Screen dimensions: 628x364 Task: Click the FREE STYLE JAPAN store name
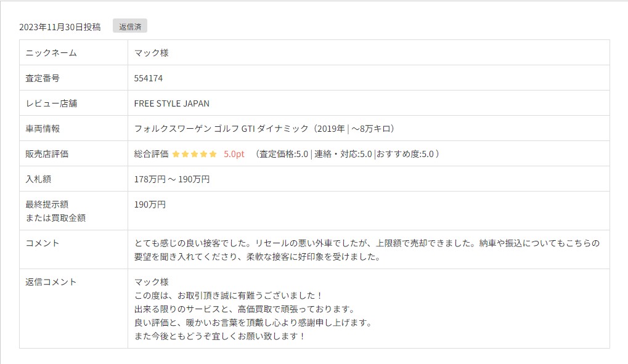coord(171,103)
